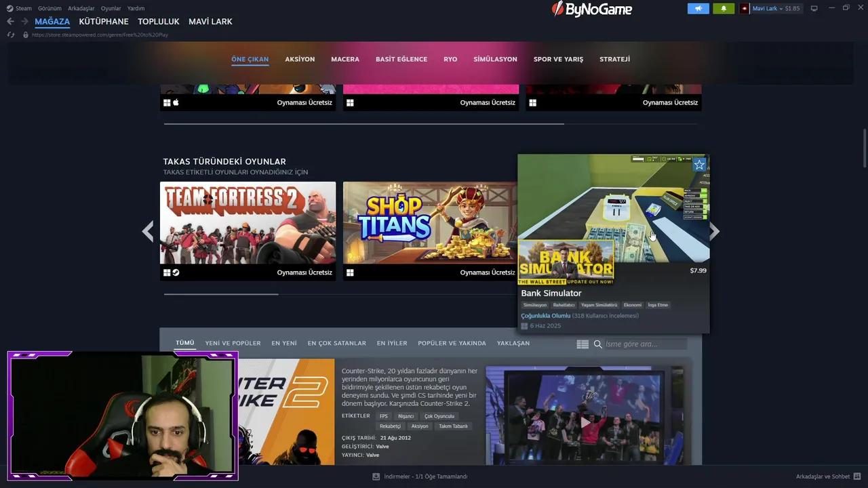Switch to POPÜLER VE YAKINDA tab
This screenshot has width=868, height=488.
[x=452, y=343]
